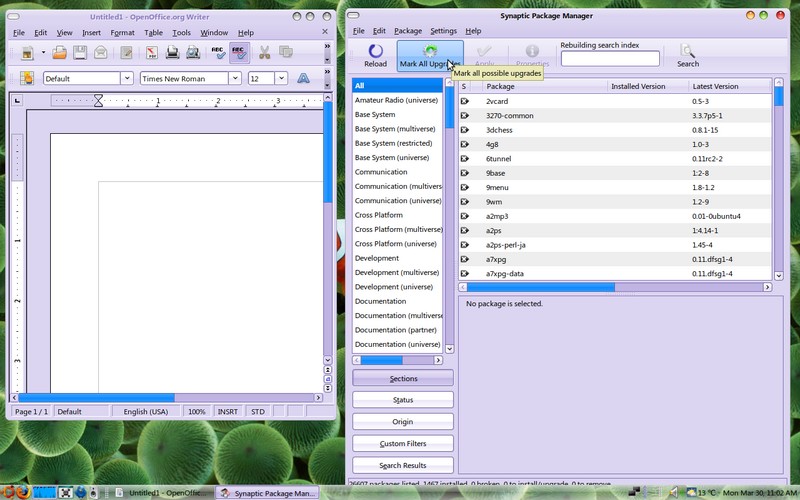Click the Search Results button

[403, 465]
